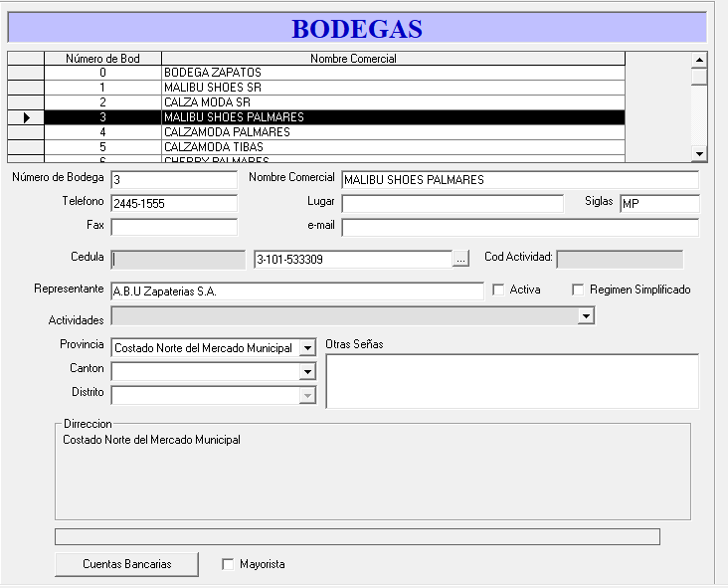Click the Otras Señas text area
The image size is (728, 588).
(511, 381)
